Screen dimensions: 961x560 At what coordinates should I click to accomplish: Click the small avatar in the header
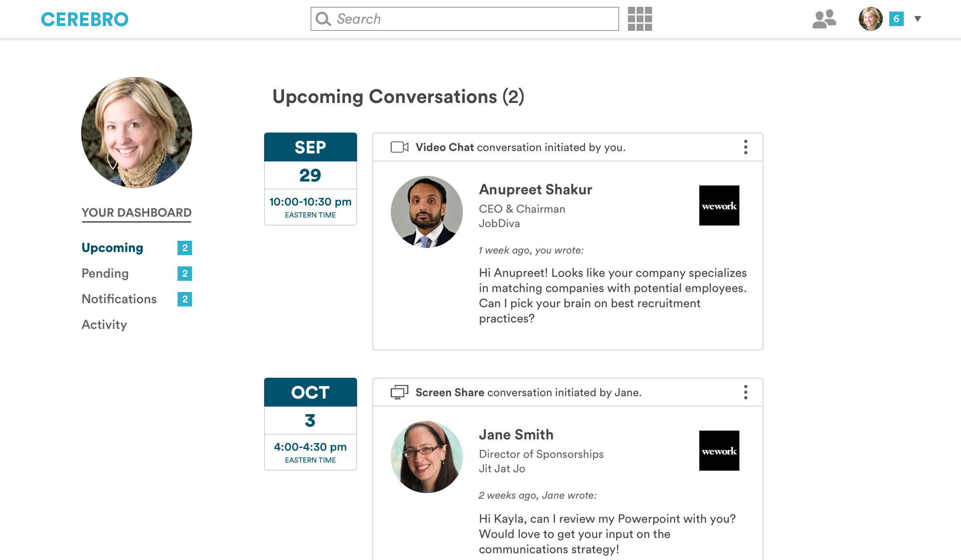(x=870, y=19)
